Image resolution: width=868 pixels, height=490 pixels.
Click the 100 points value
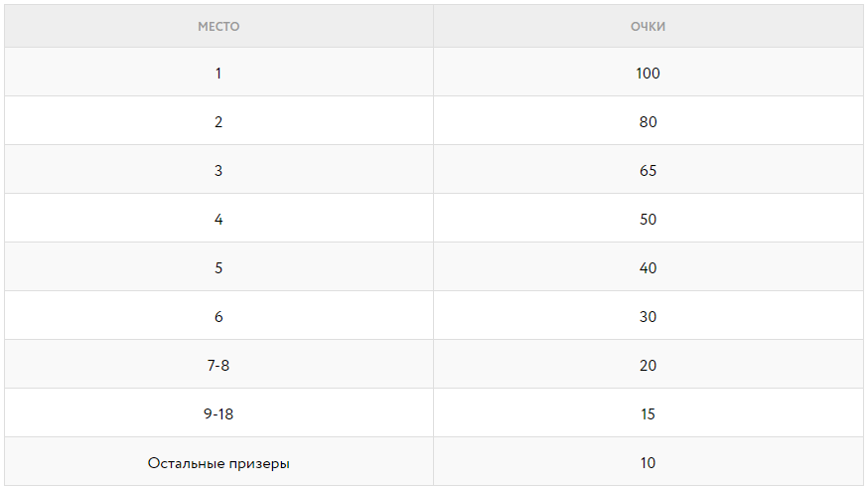[x=648, y=74]
